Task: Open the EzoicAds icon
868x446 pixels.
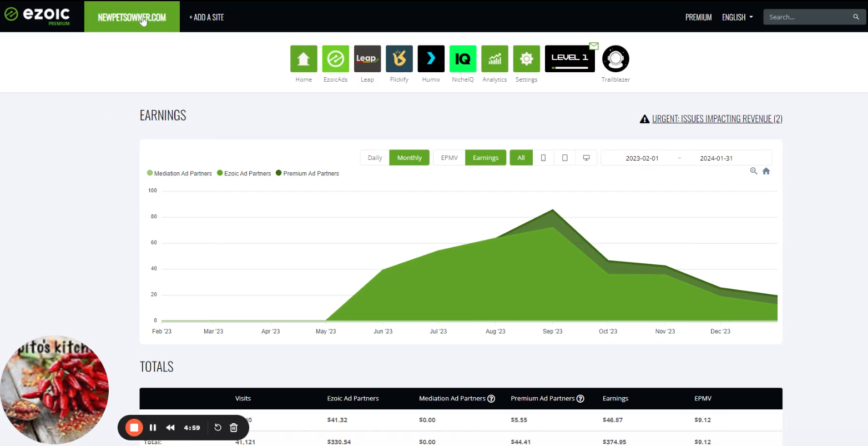Action: (336, 59)
